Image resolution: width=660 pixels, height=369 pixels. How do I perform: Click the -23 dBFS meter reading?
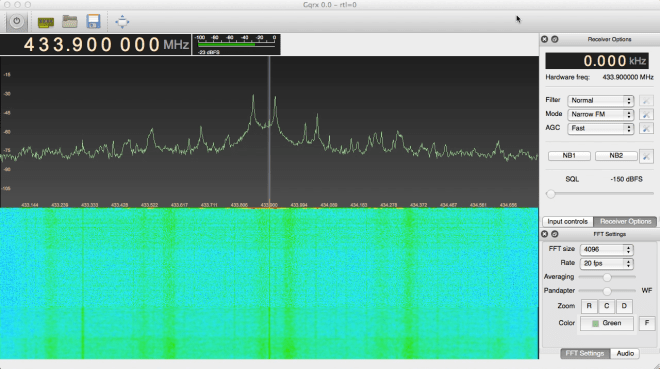tap(209, 52)
